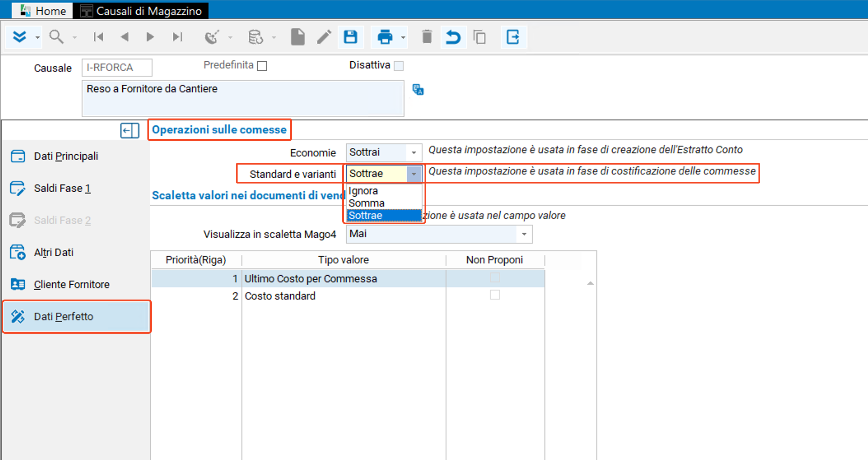Go to last record
The image size is (868, 460).
177,37
